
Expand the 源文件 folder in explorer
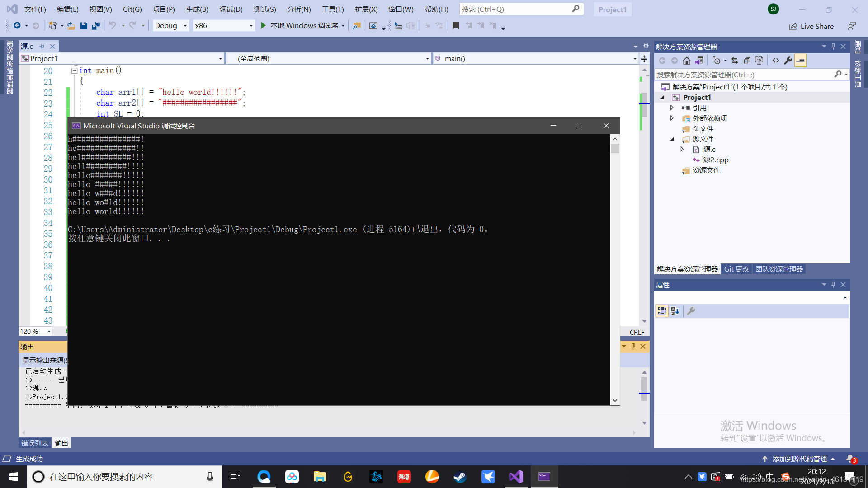pyautogui.click(x=672, y=139)
